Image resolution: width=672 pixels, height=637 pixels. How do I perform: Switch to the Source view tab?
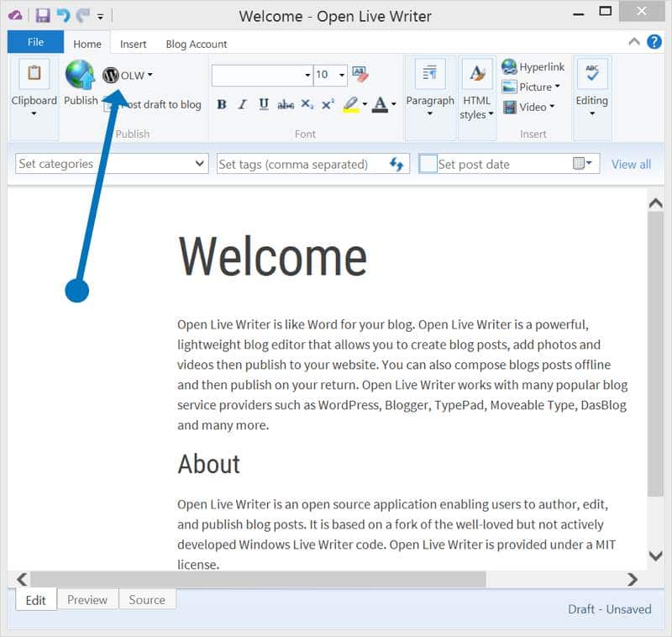147,599
